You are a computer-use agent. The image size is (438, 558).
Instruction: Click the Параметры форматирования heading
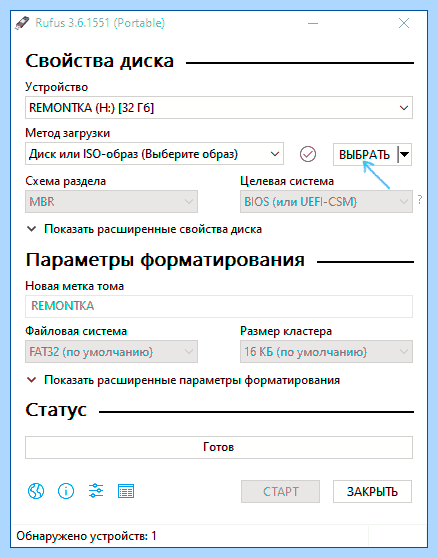click(x=165, y=260)
